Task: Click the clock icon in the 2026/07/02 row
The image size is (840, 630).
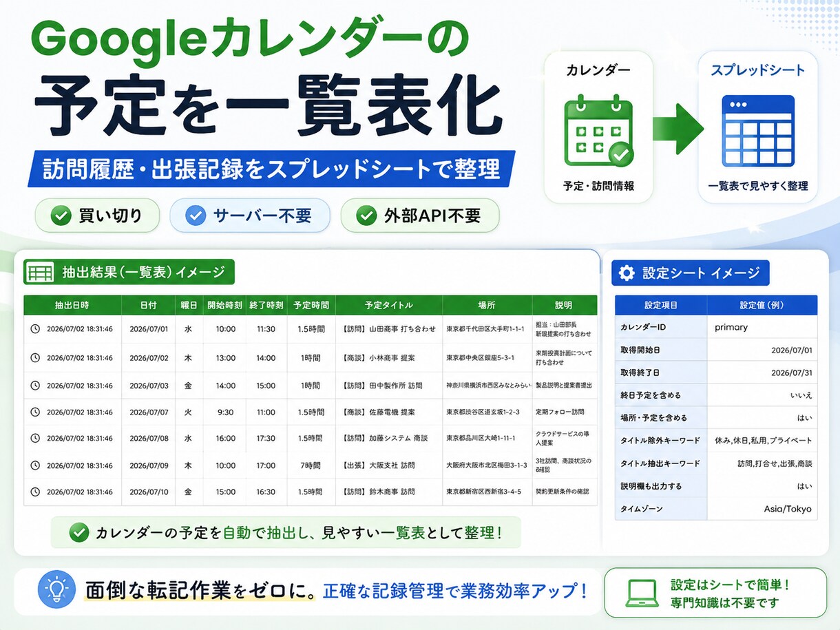Action: (x=35, y=358)
